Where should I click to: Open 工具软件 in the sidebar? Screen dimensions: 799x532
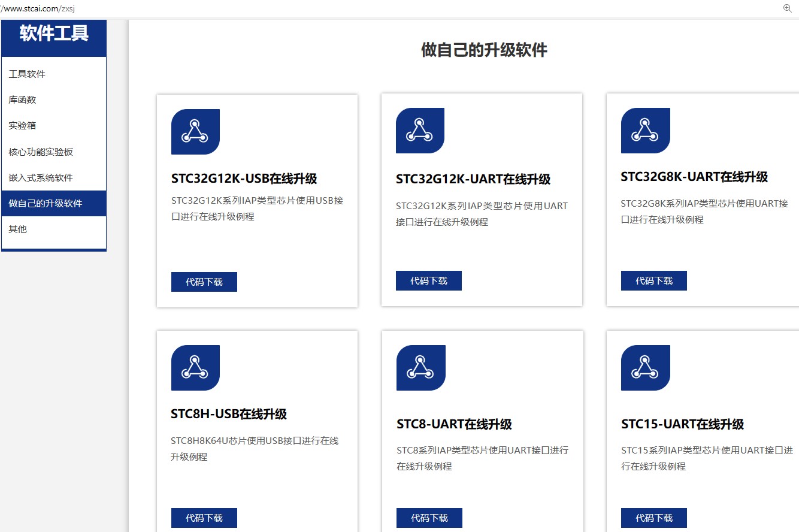54,74
